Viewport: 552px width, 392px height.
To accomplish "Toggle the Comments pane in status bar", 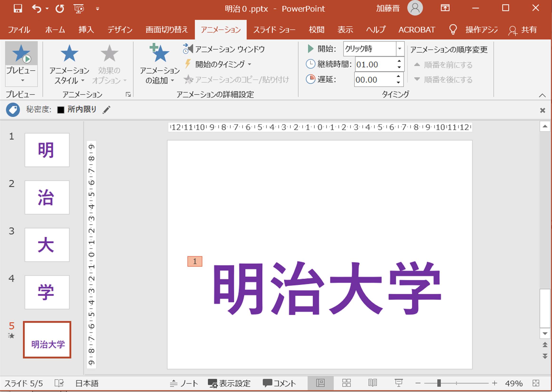I will click(x=279, y=383).
